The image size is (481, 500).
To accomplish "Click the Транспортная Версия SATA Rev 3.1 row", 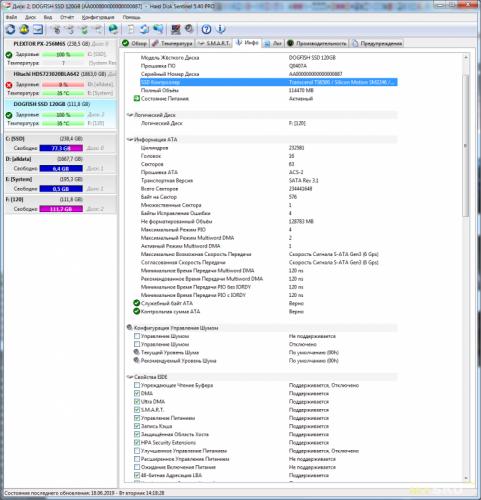I will tap(269, 180).
